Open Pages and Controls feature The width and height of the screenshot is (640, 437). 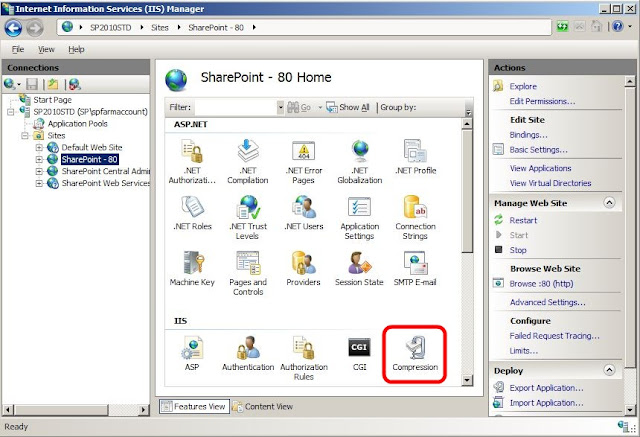tap(248, 273)
